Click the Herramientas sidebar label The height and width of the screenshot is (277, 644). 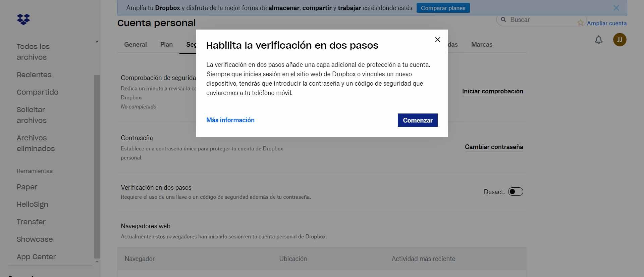(35, 171)
